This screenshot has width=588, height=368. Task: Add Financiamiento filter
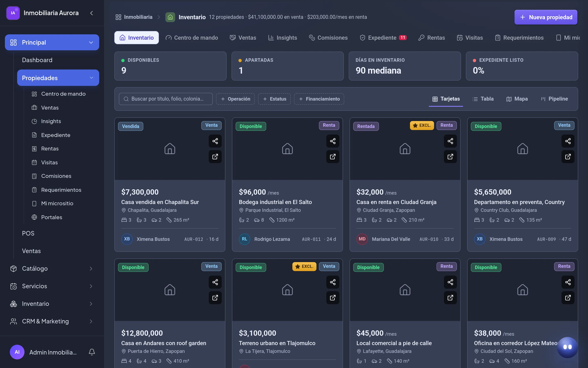(319, 99)
